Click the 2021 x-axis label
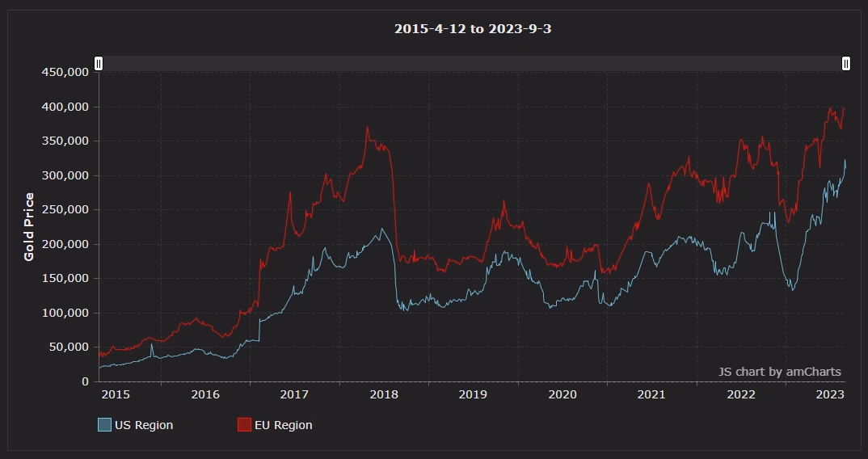 651,394
